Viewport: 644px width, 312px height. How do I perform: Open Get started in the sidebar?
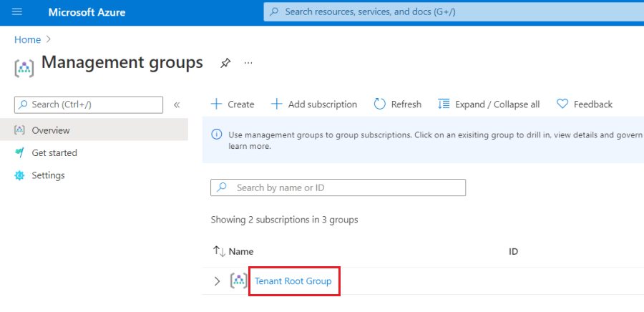(x=54, y=152)
